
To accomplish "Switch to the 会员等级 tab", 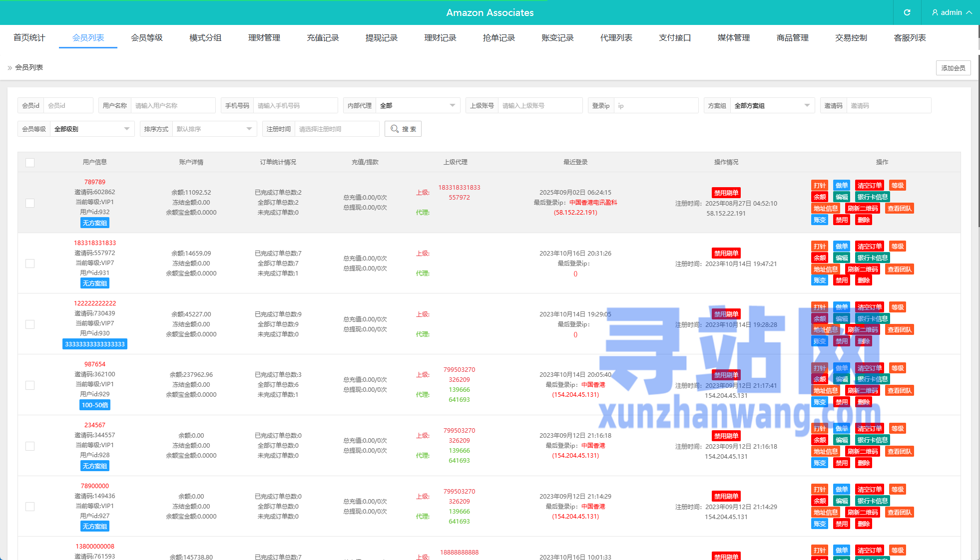I will point(147,38).
